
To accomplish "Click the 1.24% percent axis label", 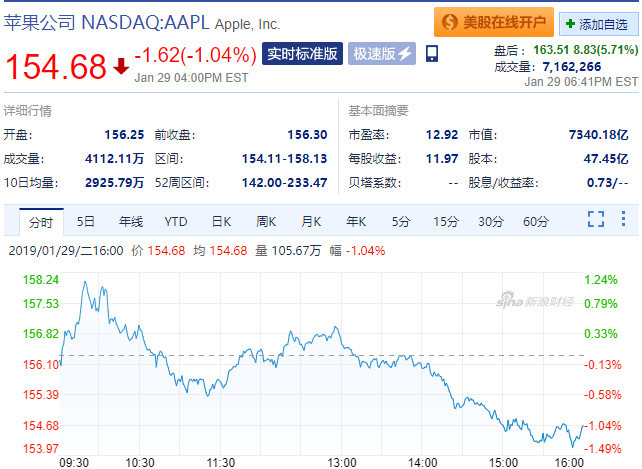I will point(601,280).
